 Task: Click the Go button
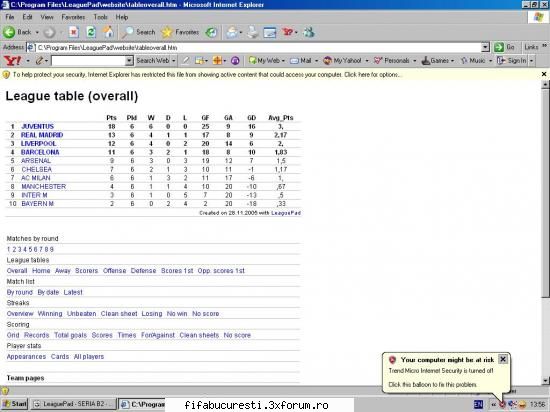pyautogui.click(x=504, y=47)
